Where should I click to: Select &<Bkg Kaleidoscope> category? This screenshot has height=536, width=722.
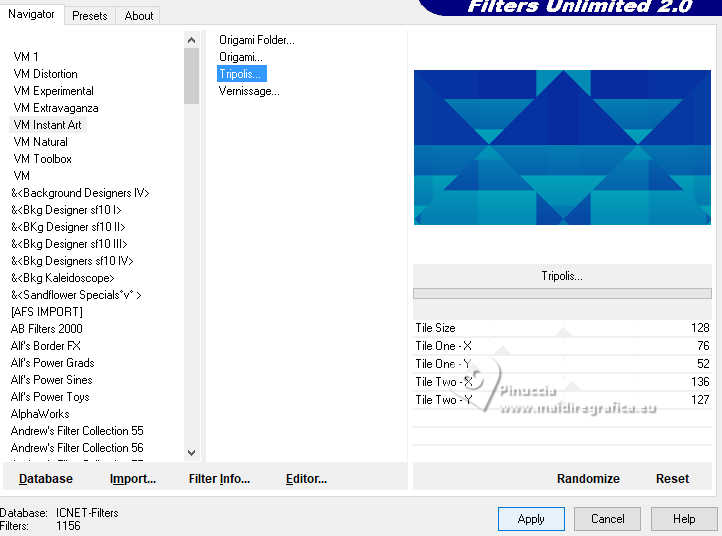63,278
